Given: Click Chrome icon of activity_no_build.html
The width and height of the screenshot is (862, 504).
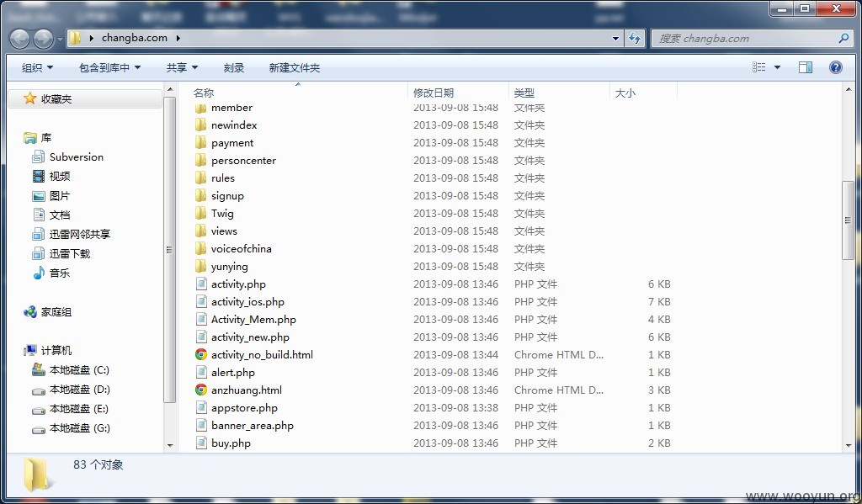Looking at the screenshot, I should tap(201, 354).
